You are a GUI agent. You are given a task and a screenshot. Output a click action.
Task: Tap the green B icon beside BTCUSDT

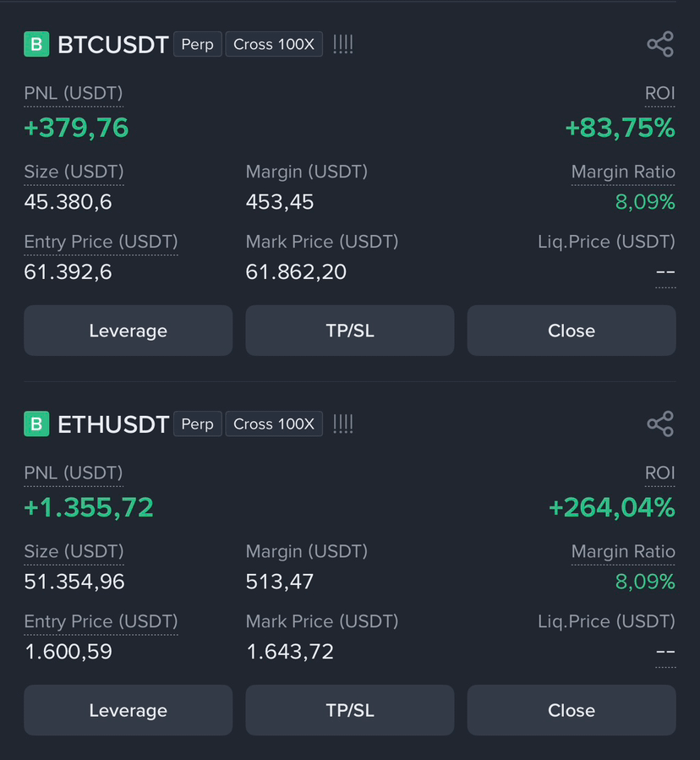coord(36,44)
